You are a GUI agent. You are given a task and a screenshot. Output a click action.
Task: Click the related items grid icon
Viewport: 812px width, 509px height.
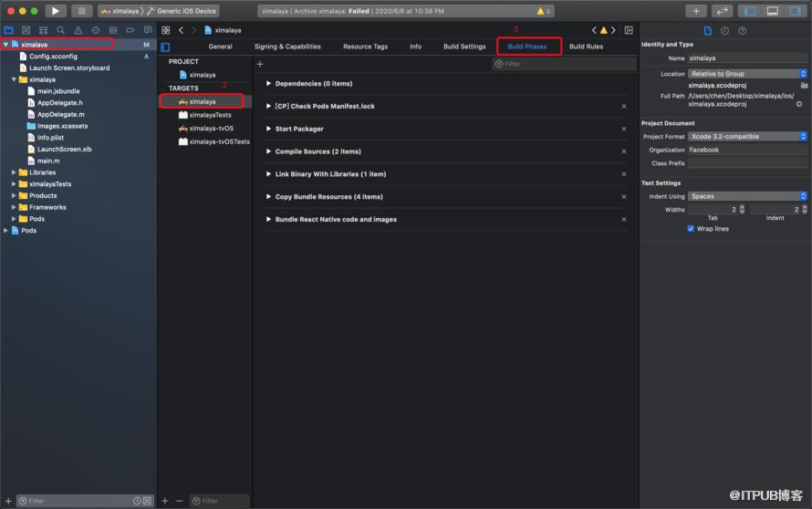tap(166, 30)
